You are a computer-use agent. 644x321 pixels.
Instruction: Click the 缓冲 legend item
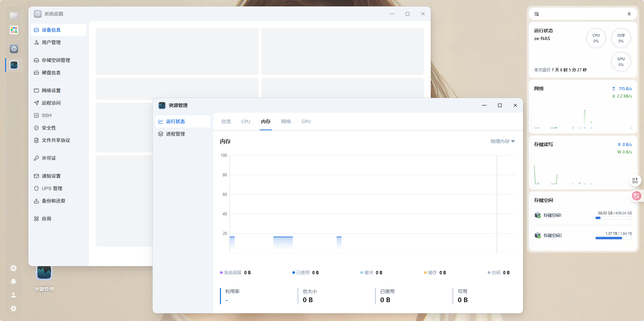point(372,273)
